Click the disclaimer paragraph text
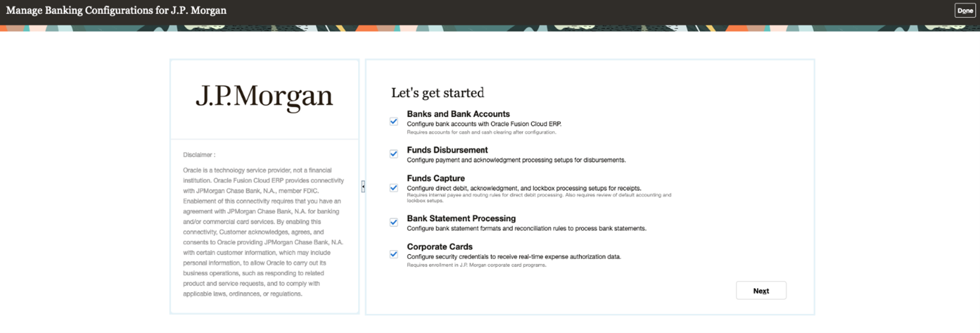 click(x=263, y=232)
